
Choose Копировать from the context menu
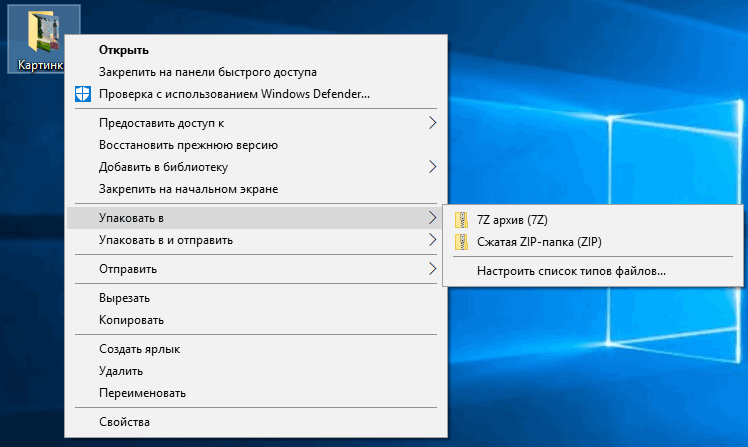click(x=256, y=320)
